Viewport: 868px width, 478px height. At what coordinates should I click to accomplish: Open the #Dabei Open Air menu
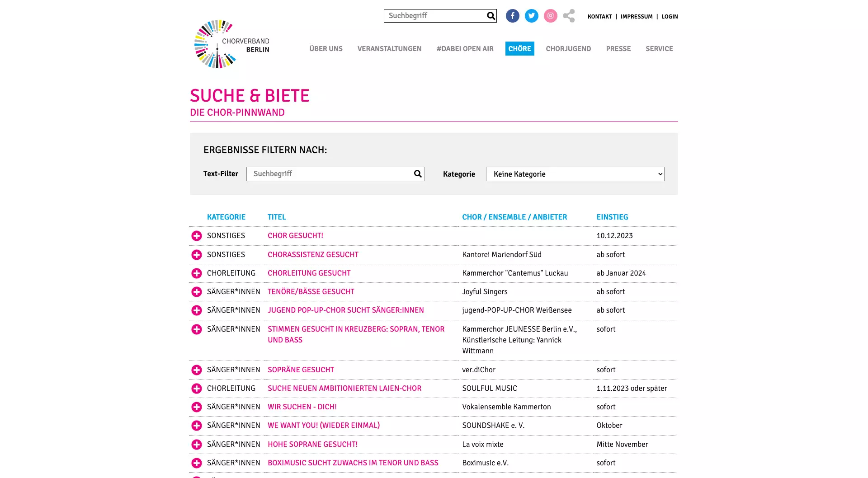[465, 49]
